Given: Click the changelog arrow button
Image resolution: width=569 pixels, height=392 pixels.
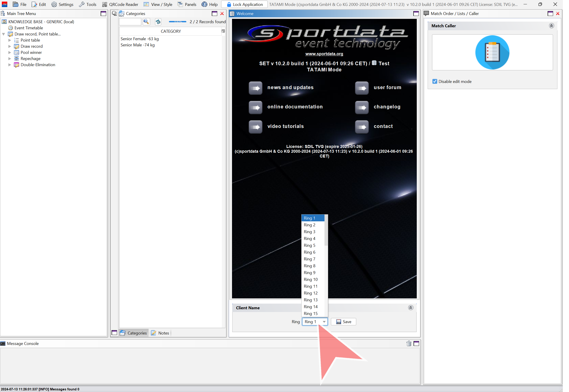Looking at the screenshot, I should point(362,107).
